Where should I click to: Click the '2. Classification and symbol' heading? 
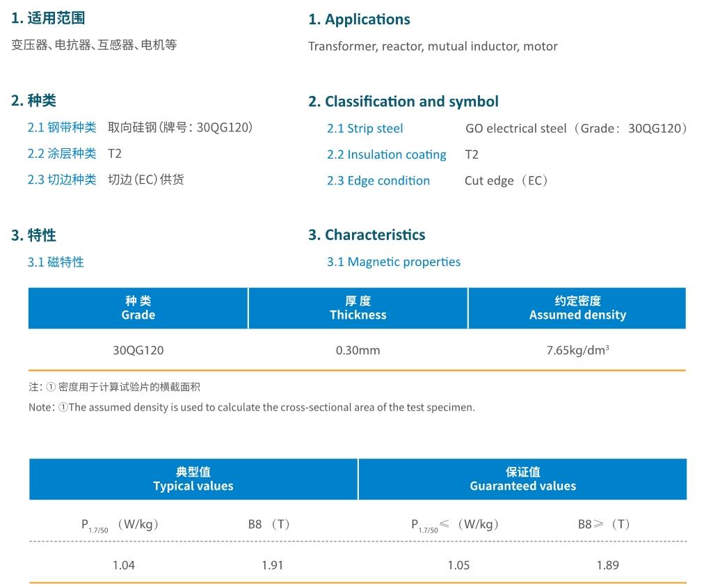pos(403,102)
